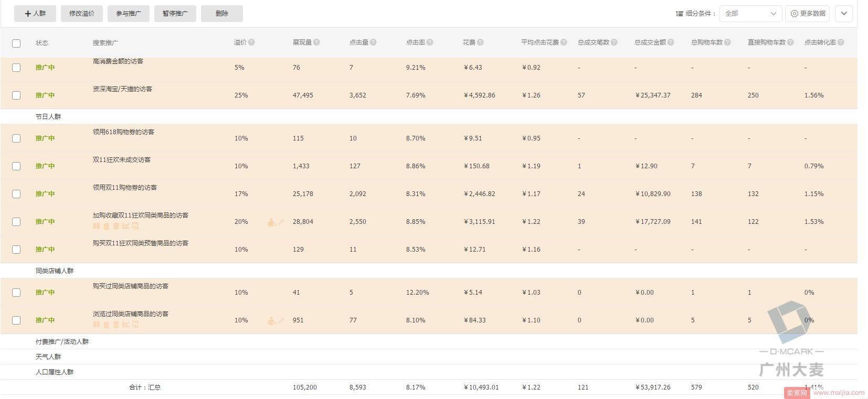
Task: Click the 47,495 impressions cell
Action: pos(303,95)
